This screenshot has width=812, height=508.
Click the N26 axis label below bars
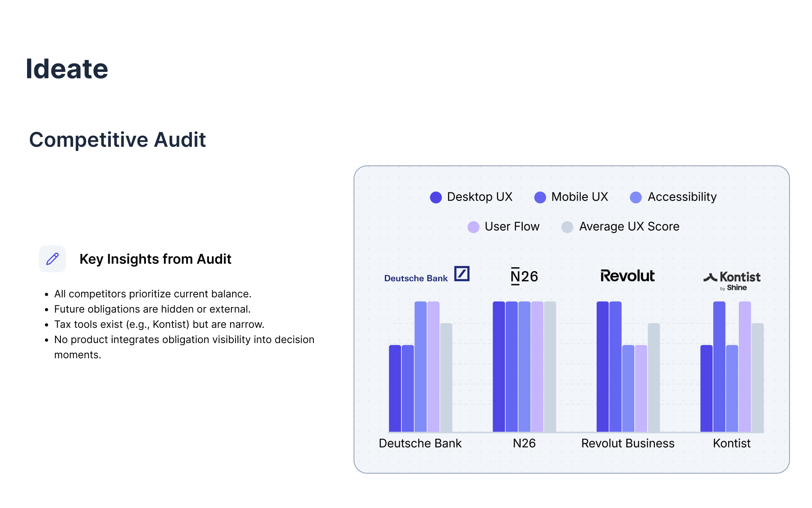coord(524,443)
